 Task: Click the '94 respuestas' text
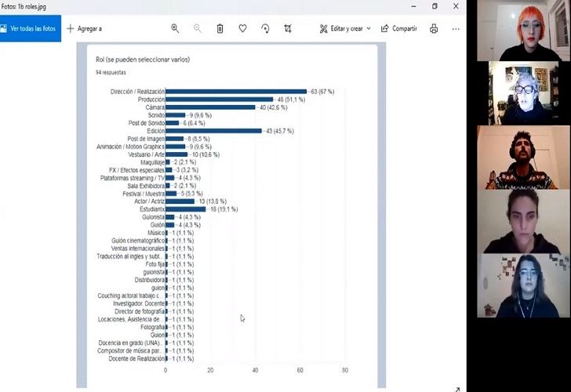click(x=111, y=72)
